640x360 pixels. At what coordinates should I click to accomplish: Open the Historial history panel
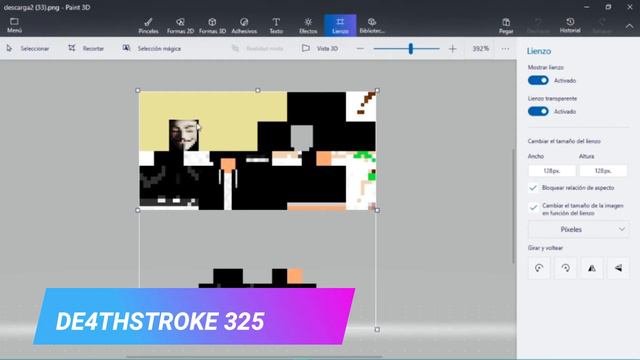coord(570,25)
